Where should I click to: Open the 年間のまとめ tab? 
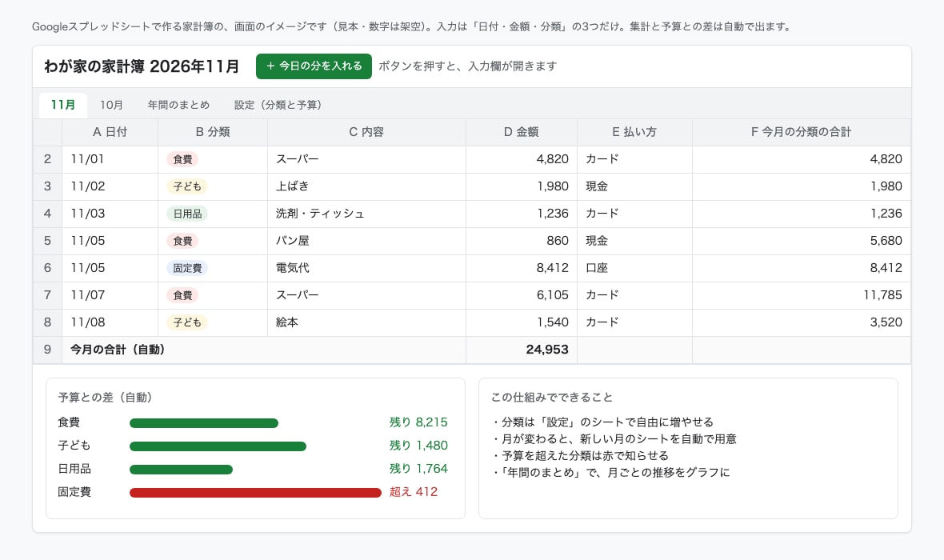coord(179,105)
